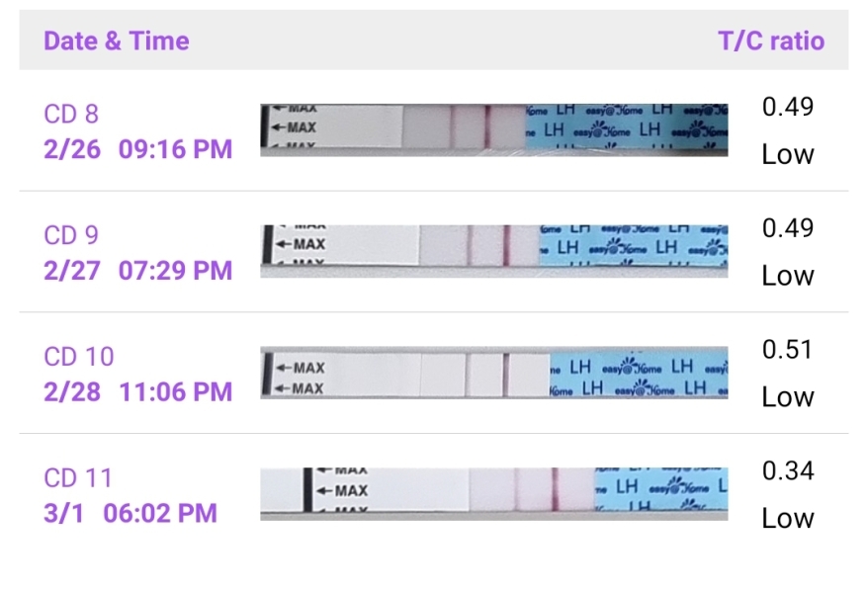View the CD 11 test strip image
The width and height of the screenshot is (868, 593).
(x=494, y=492)
